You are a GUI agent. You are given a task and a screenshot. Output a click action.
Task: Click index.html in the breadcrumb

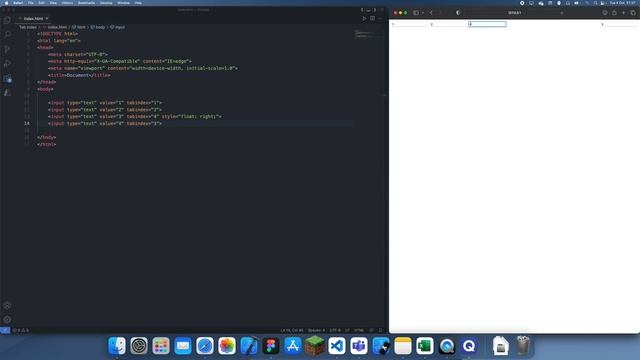57,27
